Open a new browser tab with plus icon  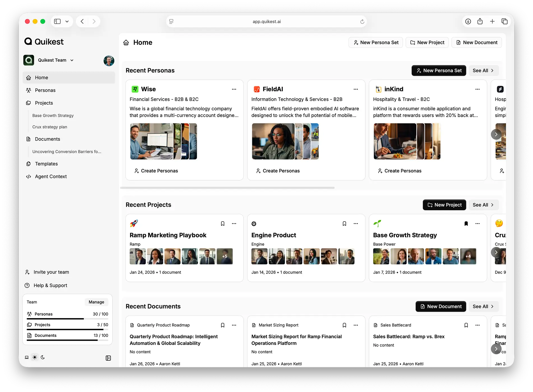click(x=492, y=22)
